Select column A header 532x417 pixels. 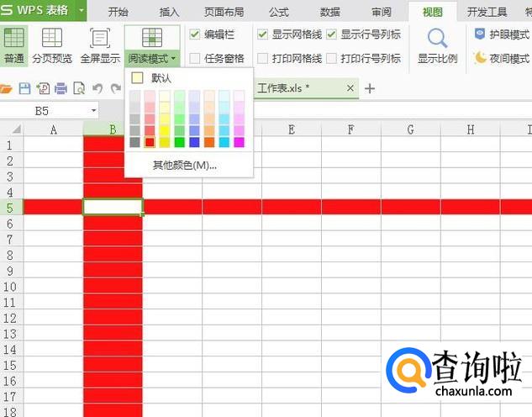click(x=53, y=129)
